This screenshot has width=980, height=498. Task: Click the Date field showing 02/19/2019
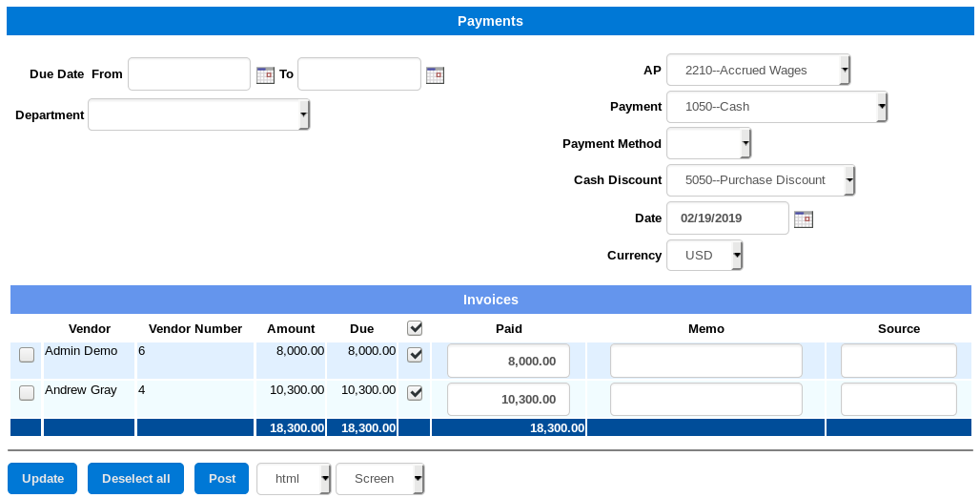(x=728, y=218)
